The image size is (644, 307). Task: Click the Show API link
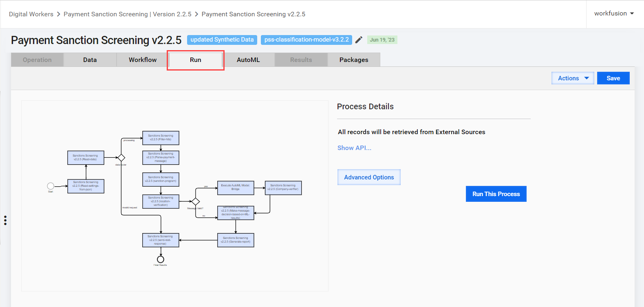pos(354,148)
